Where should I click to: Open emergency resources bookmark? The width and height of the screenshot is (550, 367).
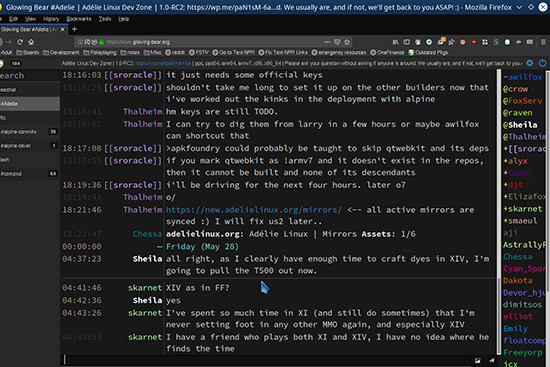pos(339,53)
